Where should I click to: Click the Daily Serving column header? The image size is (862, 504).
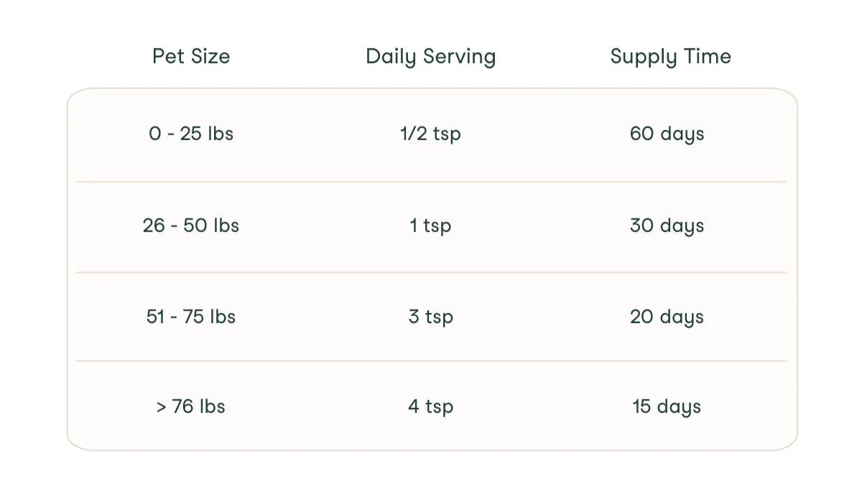click(431, 57)
